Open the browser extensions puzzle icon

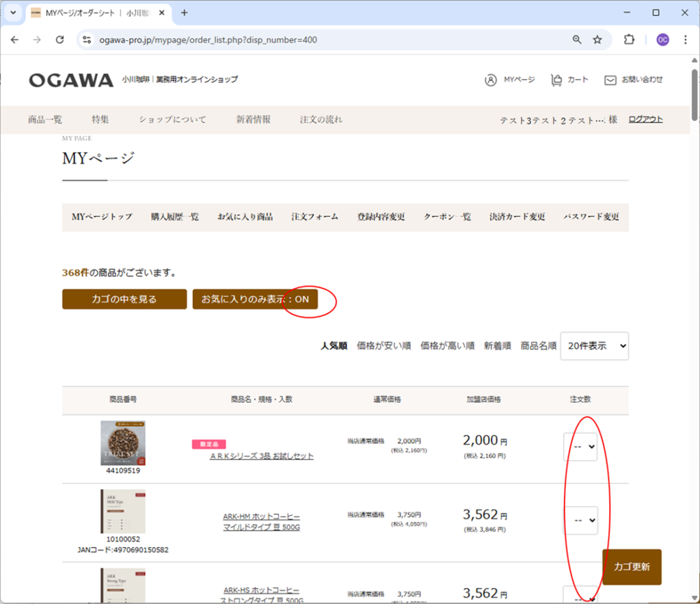coord(629,40)
